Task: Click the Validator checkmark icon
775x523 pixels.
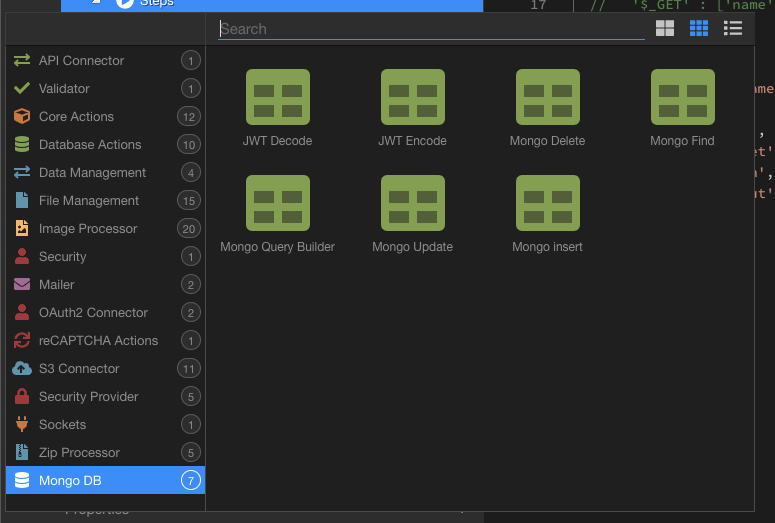Action: coord(22,88)
